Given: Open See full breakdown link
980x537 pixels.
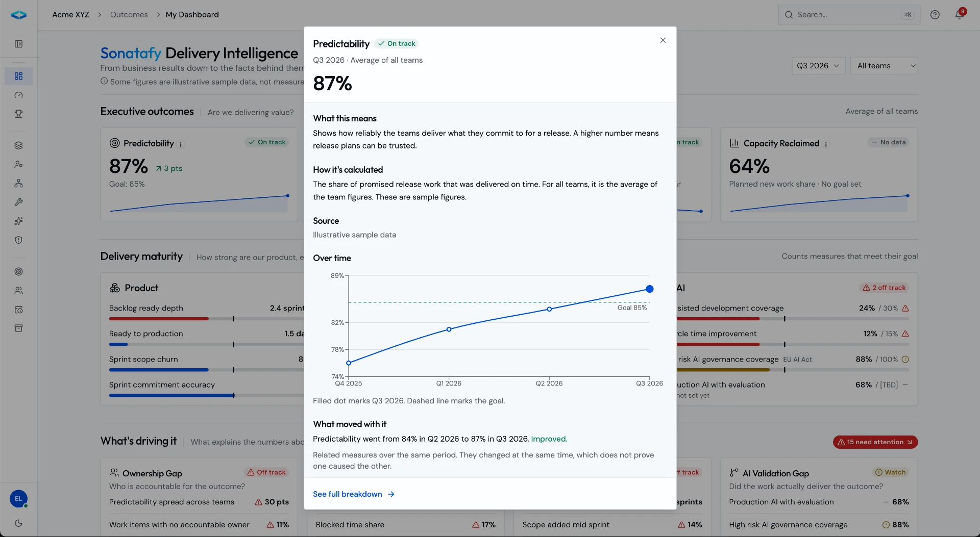Looking at the screenshot, I should (354, 494).
